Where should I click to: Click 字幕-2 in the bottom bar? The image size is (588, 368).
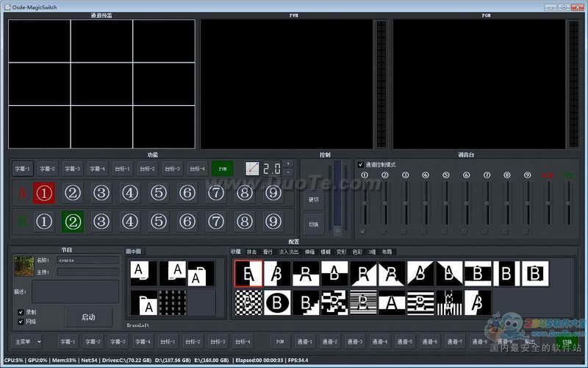click(93, 342)
